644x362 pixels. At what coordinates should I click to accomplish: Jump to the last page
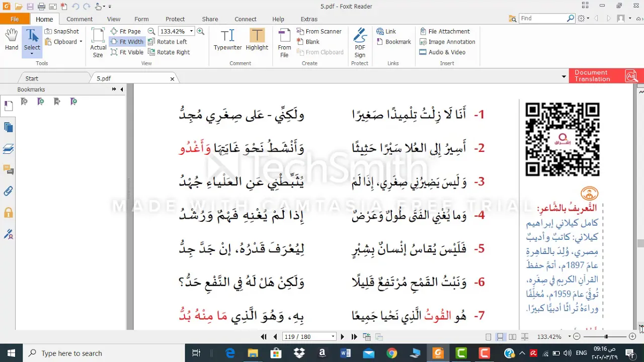(354, 336)
